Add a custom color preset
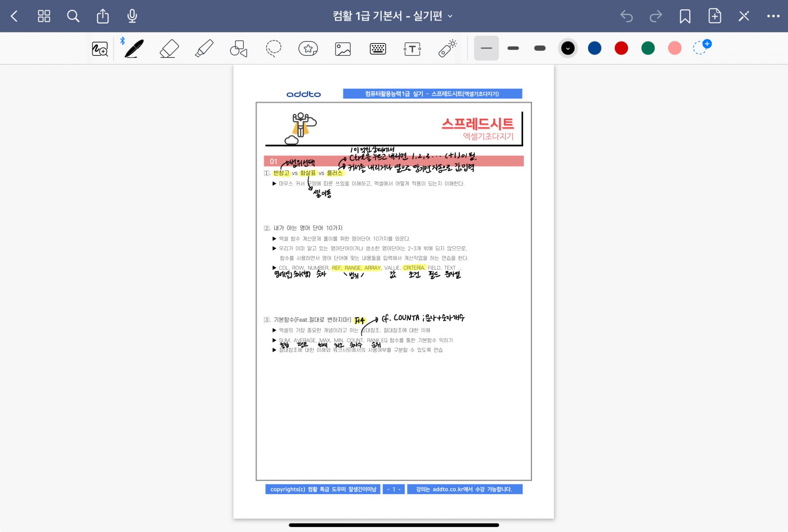Image resolution: width=788 pixels, height=532 pixels. pos(701,48)
